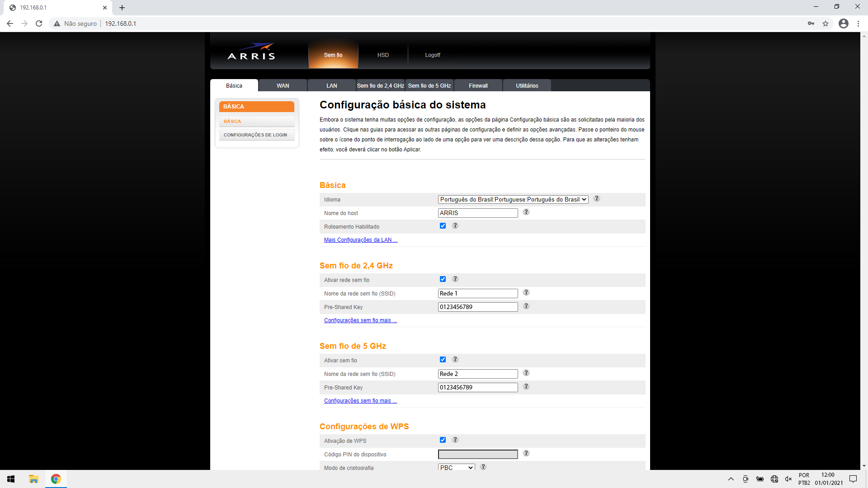This screenshot has width=868, height=488.
Task: Open Configurações sem fio mais link under 2,4 GHz
Action: pyautogui.click(x=360, y=320)
